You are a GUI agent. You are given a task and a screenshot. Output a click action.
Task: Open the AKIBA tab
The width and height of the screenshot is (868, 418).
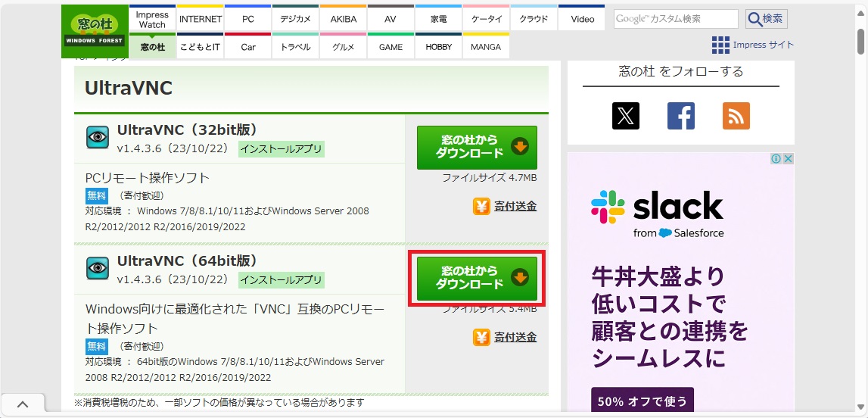344,19
